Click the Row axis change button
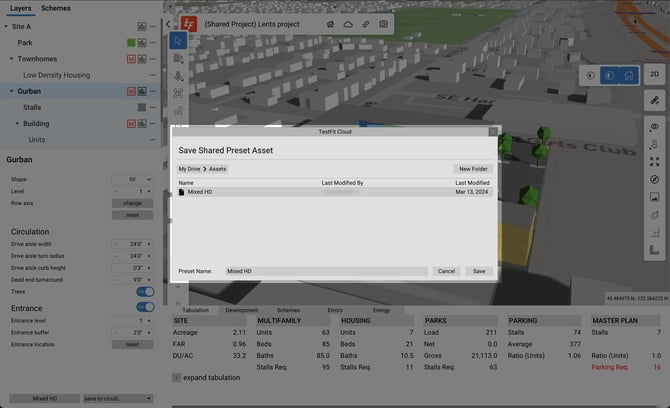 132,203
